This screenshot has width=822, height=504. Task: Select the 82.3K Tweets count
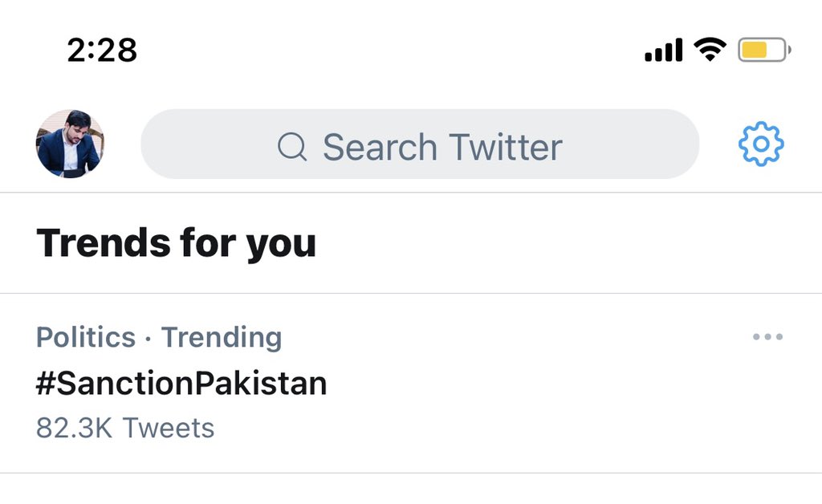(x=125, y=428)
